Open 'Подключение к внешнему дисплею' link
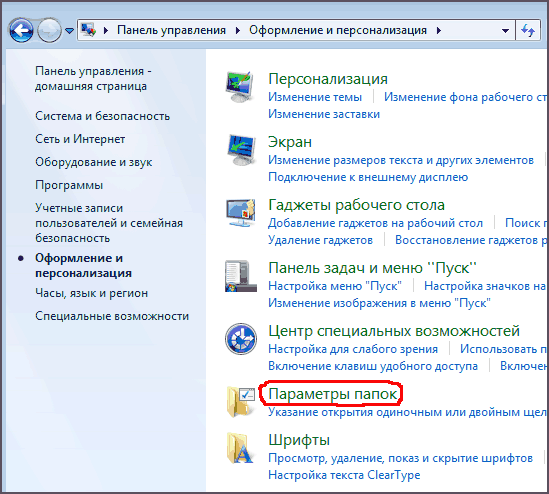The height and width of the screenshot is (494, 549). pos(368,177)
